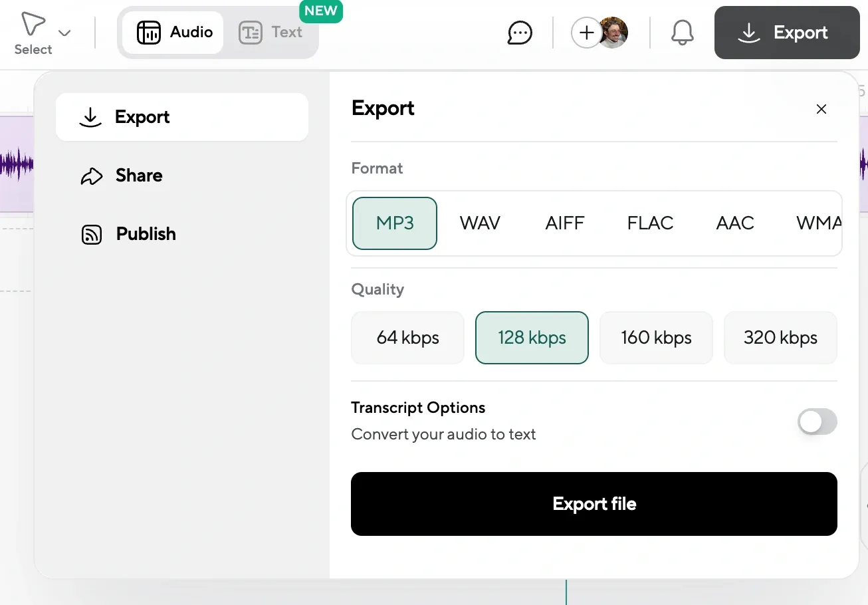Image resolution: width=868 pixels, height=605 pixels.
Task: Close the Export dialog
Action: point(821,109)
